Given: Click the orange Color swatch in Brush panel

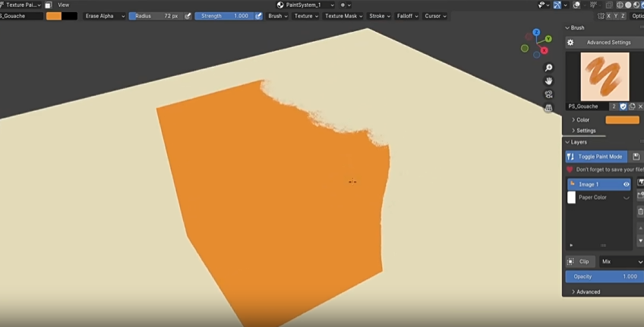Looking at the screenshot, I should click(622, 119).
